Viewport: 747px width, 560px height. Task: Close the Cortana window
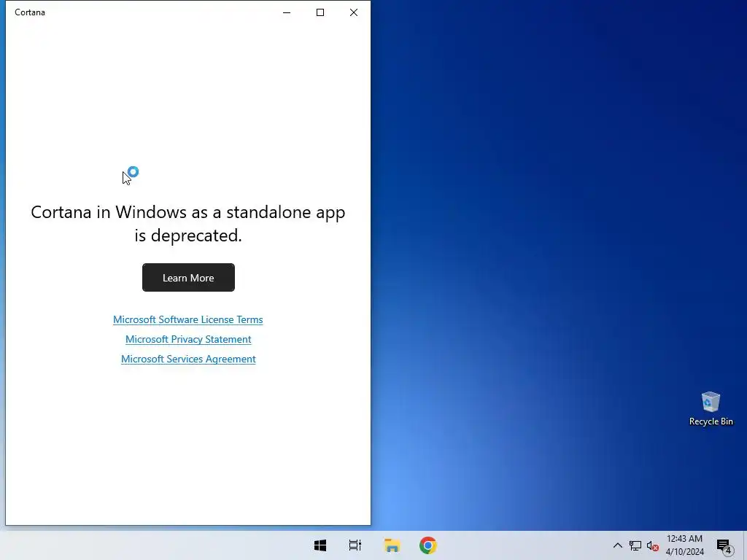click(354, 12)
